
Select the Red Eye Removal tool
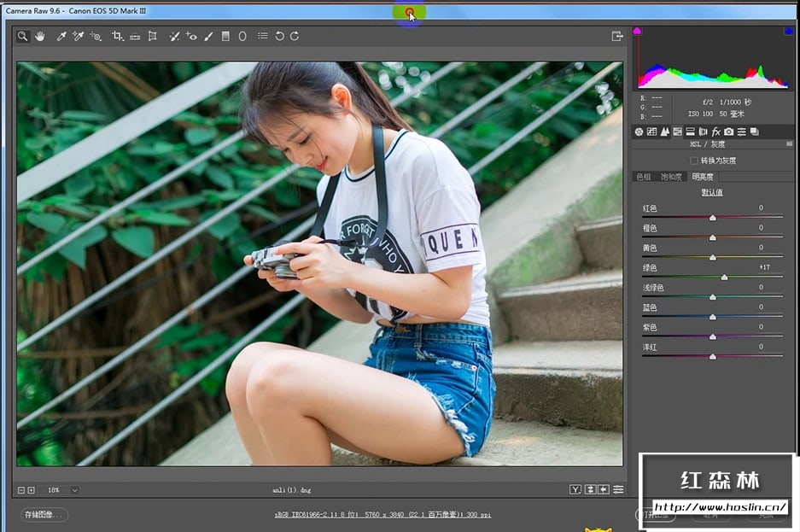click(x=191, y=36)
